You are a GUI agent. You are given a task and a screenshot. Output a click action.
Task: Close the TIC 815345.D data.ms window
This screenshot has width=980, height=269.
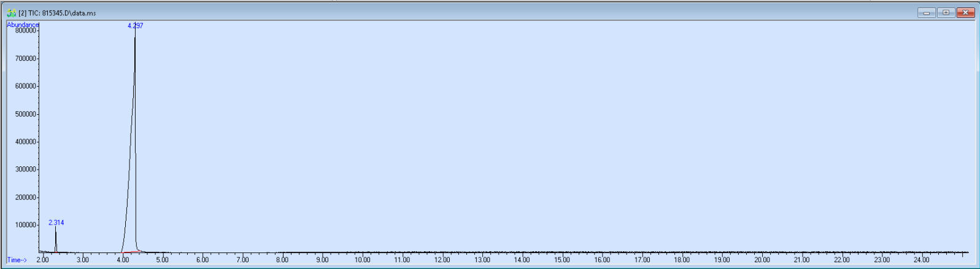tap(965, 12)
